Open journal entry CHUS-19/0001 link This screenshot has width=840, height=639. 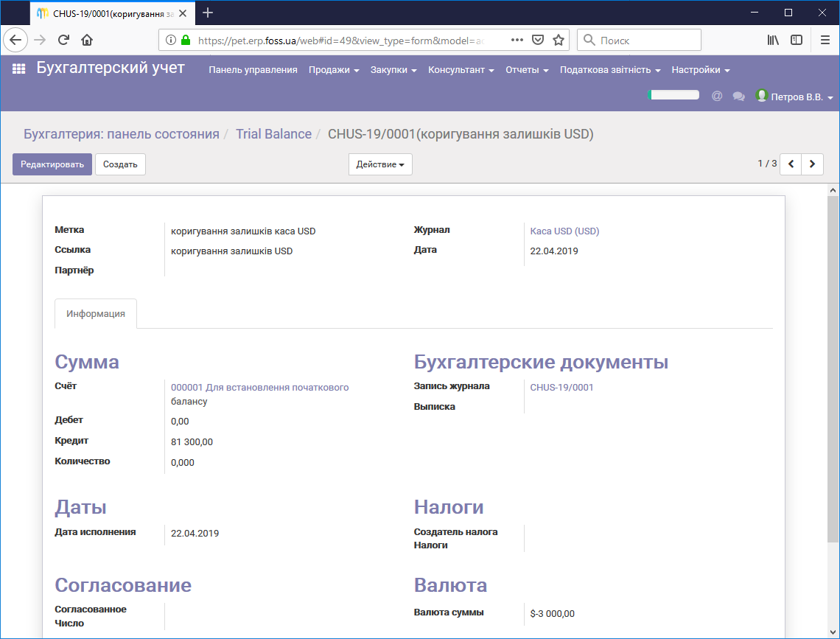pos(561,387)
